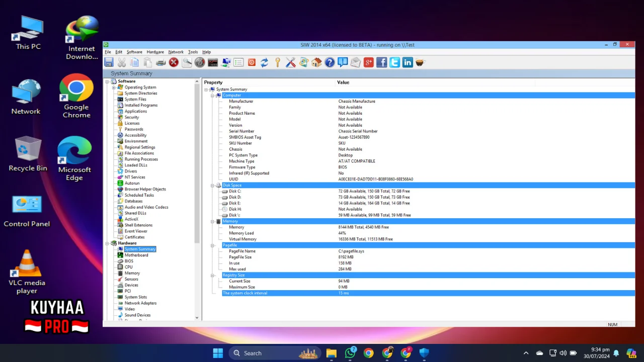
Task: Click the Value column header
Action: [435, 82]
